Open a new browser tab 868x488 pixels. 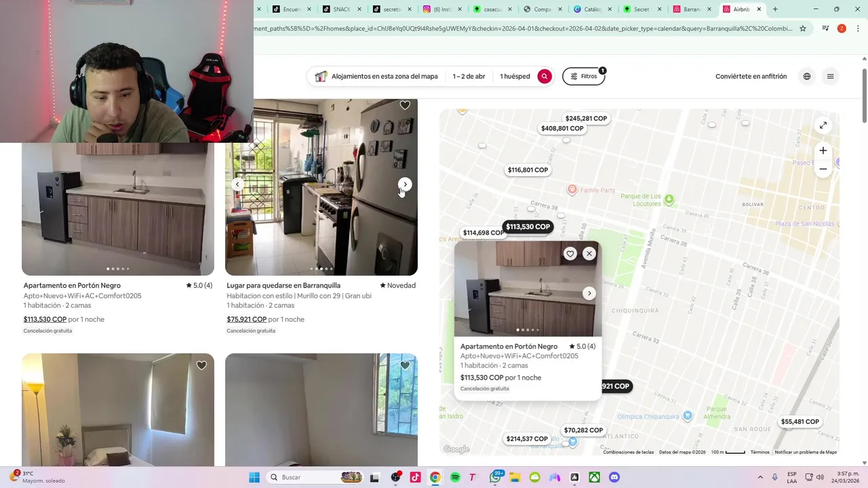775,9
